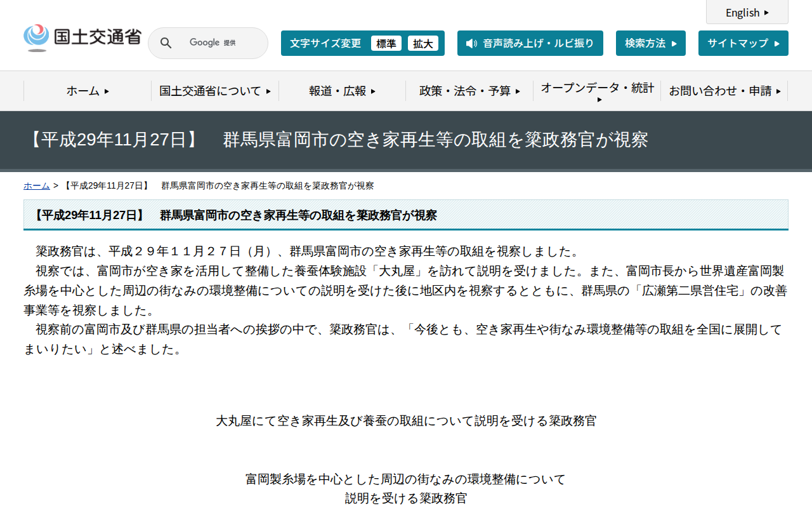Open the 国土交通省について menu
812x508 pixels.
tap(214, 91)
